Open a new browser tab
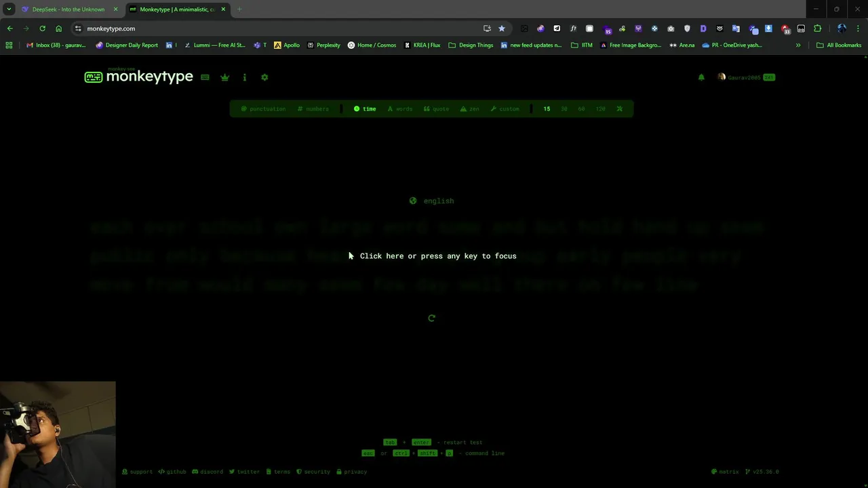 [x=239, y=9]
